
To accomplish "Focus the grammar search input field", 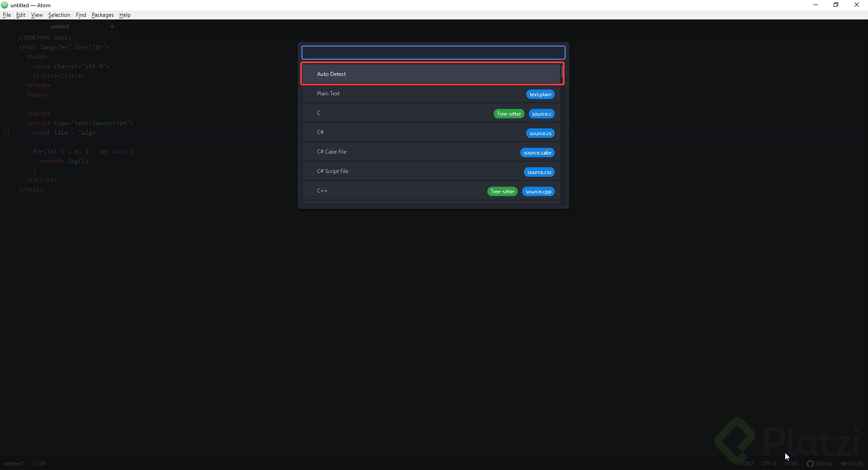I will pos(433,53).
